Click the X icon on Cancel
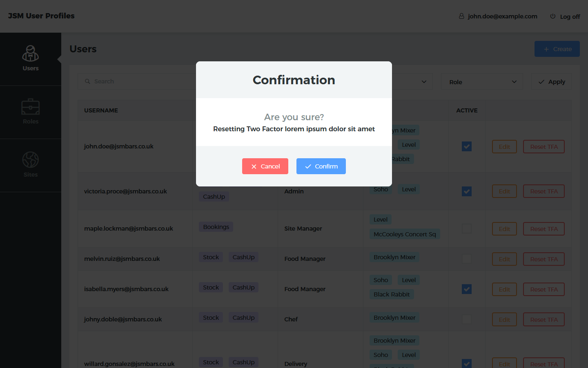588x368 pixels. click(x=254, y=166)
